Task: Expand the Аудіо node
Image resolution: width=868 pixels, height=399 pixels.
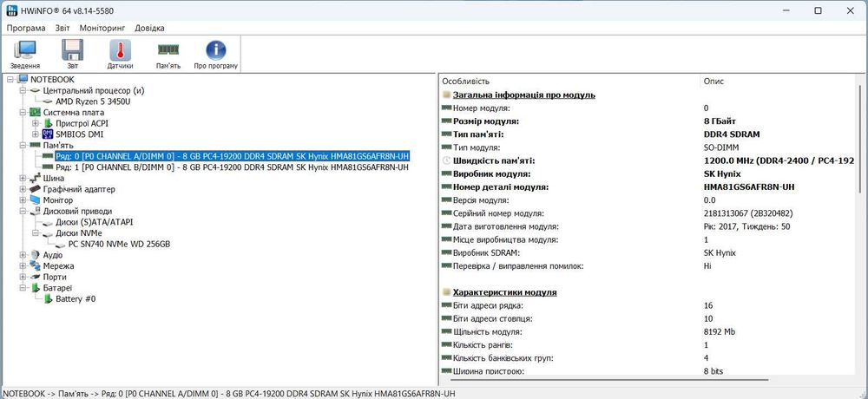Action: (23, 254)
